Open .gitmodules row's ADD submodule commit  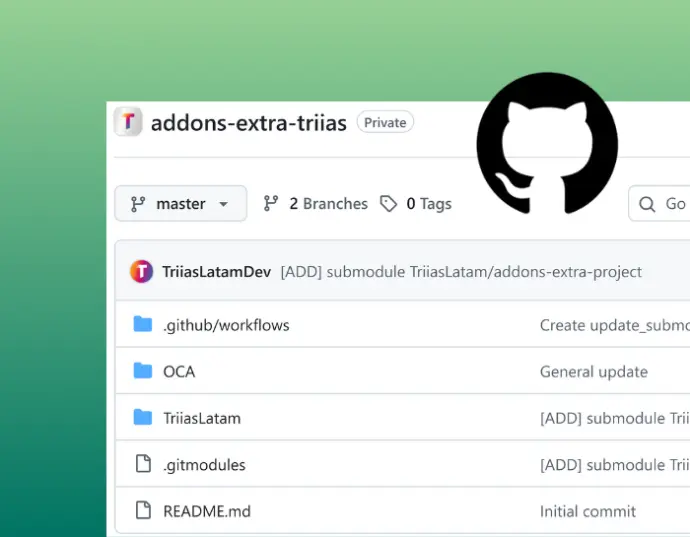pyautogui.click(x=615, y=465)
